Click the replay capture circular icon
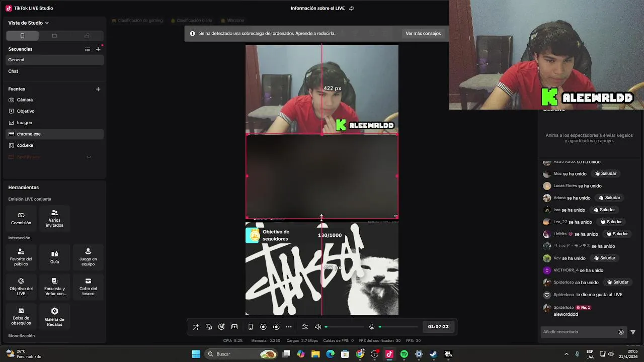Screen dimensions: 644x362 276,327
